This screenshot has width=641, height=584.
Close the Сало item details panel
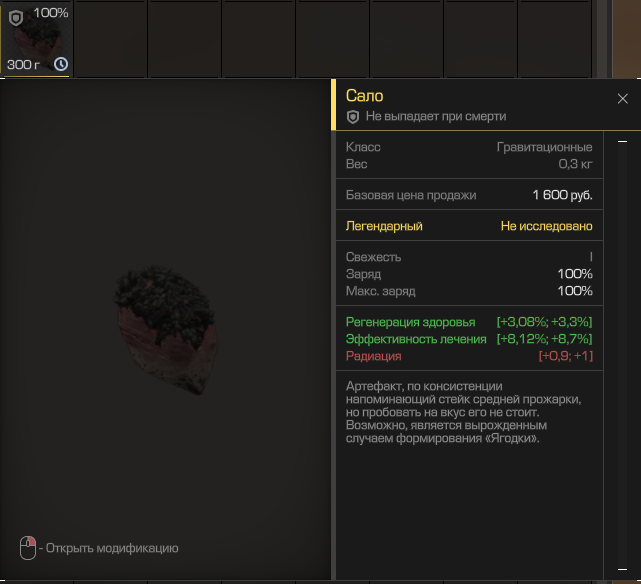coord(622,98)
